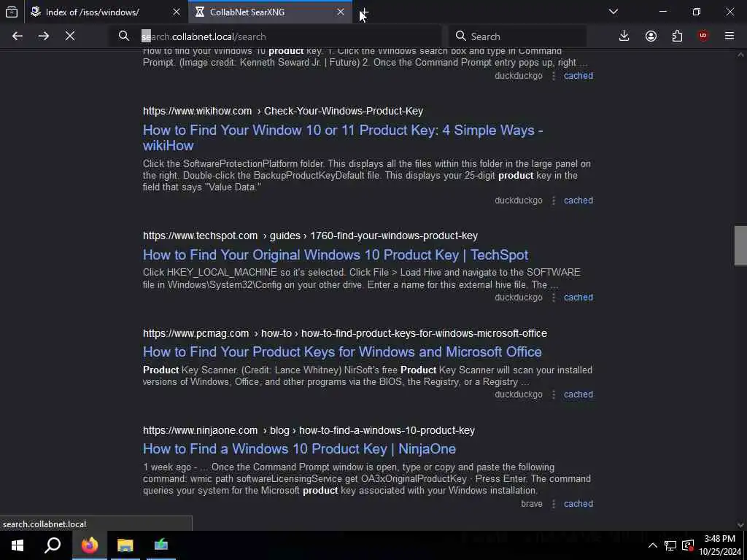The image size is (747, 560).
Task: Open the three-dot menu beside PCMag's cached link
Action: point(554,394)
